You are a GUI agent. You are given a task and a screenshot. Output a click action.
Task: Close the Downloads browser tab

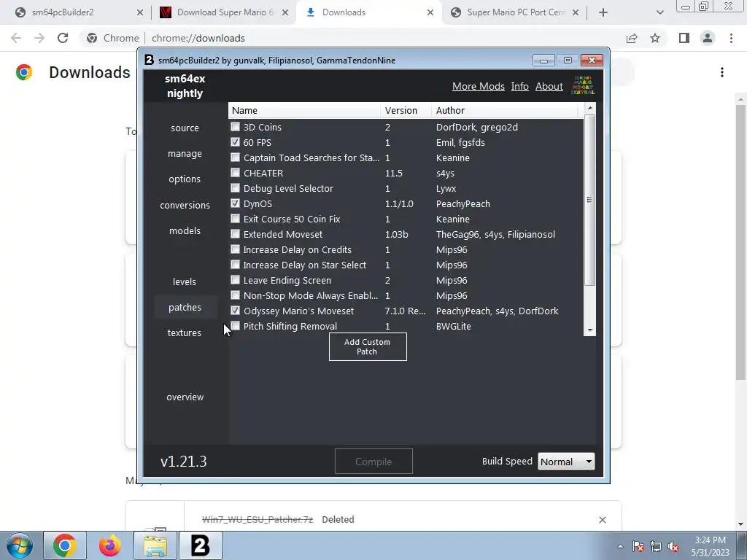click(430, 12)
